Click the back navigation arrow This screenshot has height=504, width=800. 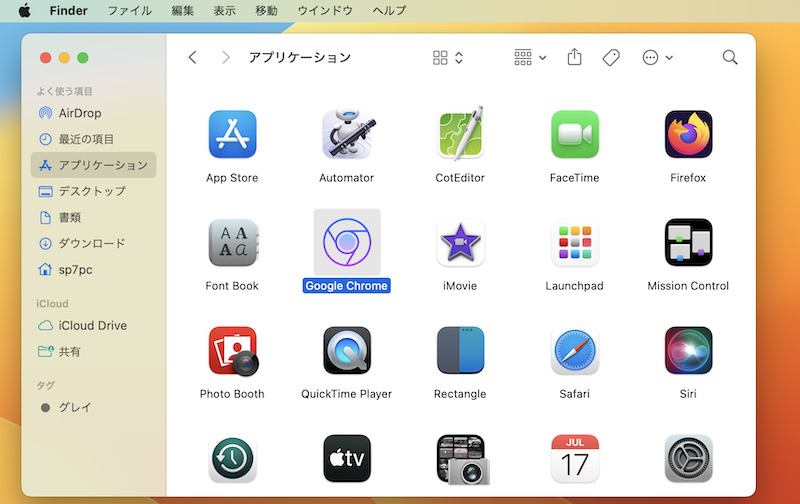click(x=193, y=58)
